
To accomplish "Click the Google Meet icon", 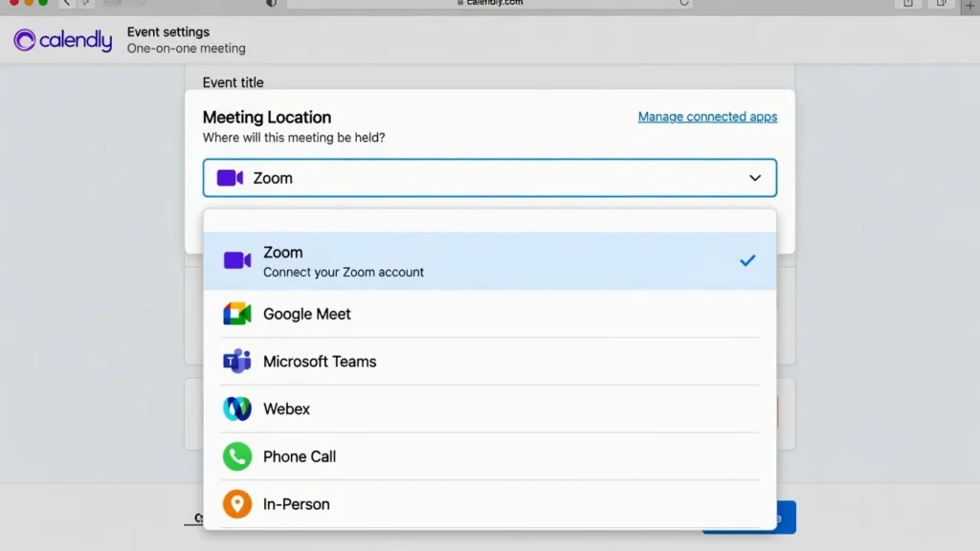I will coord(237,314).
